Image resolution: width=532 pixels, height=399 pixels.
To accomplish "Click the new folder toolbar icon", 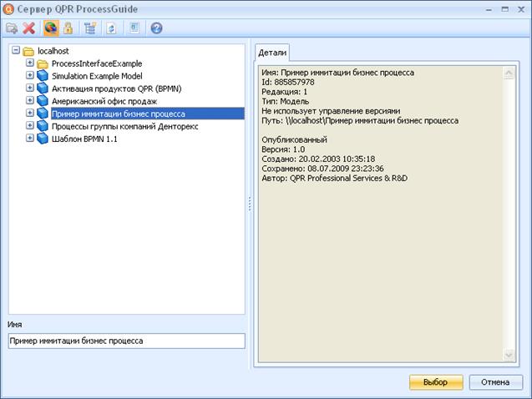I will [12, 28].
